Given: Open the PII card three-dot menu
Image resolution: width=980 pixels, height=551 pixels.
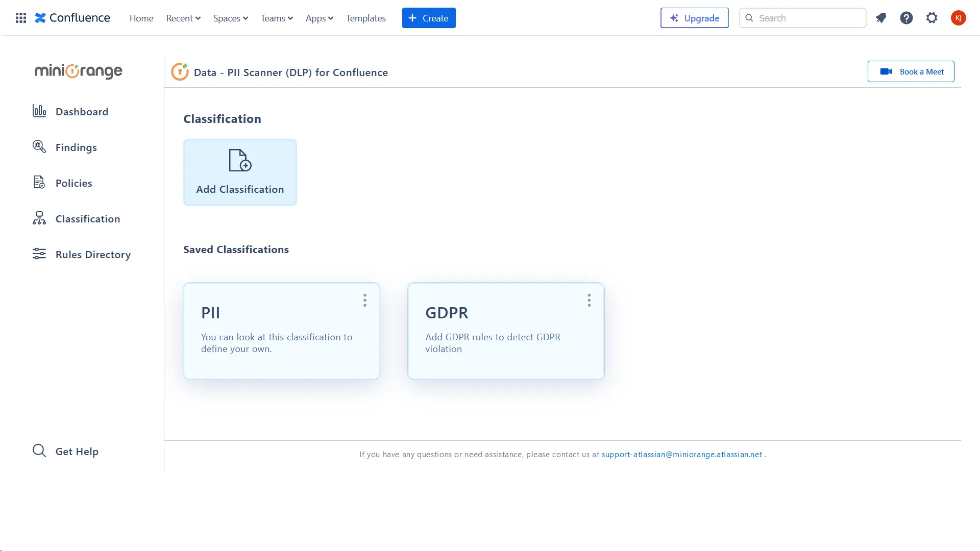Looking at the screenshot, I should point(365,300).
